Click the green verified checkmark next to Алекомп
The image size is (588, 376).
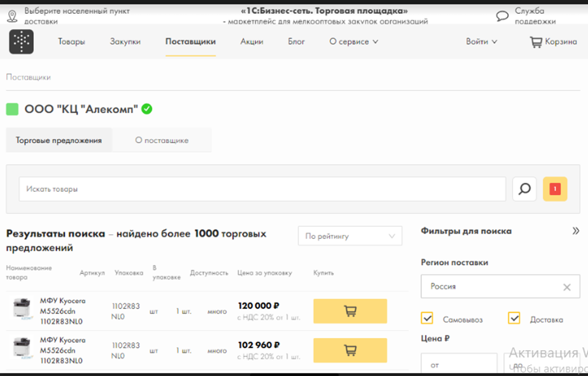tap(147, 109)
